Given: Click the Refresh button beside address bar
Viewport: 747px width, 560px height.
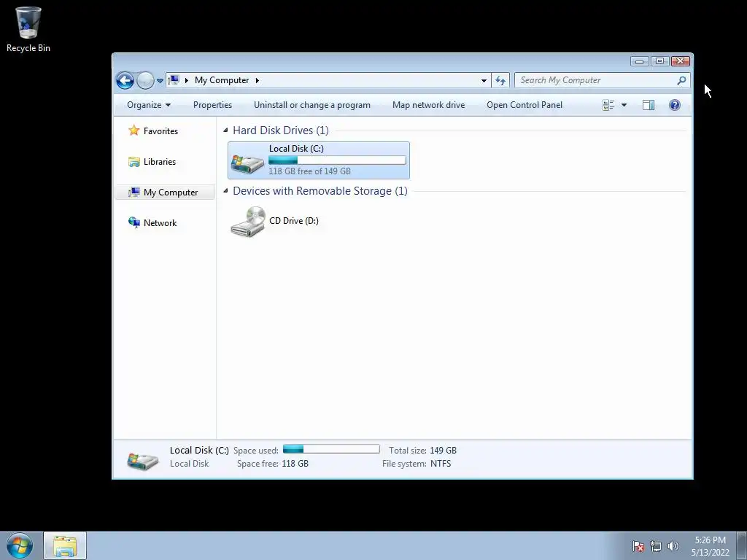Looking at the screenshot, I should tap(500, 80).
